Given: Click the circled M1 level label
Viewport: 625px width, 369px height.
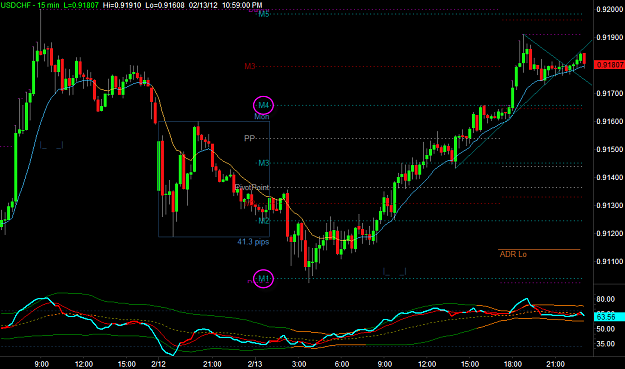Looking at the screenshot, I should click(x=264, y=278).
